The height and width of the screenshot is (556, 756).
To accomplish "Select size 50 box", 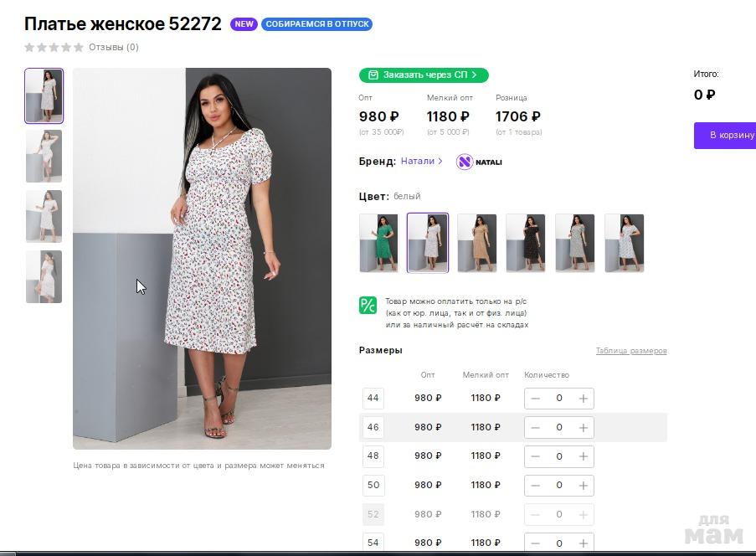I will click(x=373, y=485).
